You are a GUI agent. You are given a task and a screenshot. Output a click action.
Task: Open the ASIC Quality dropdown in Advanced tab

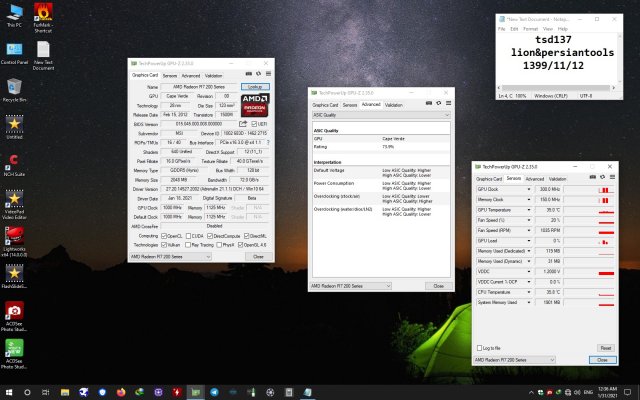[x=379, y=115]
